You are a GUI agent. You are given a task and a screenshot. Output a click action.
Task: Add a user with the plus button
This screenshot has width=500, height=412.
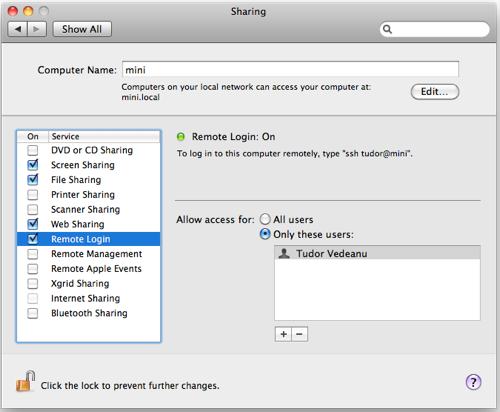pyautogui.click(x=283, y=334)
